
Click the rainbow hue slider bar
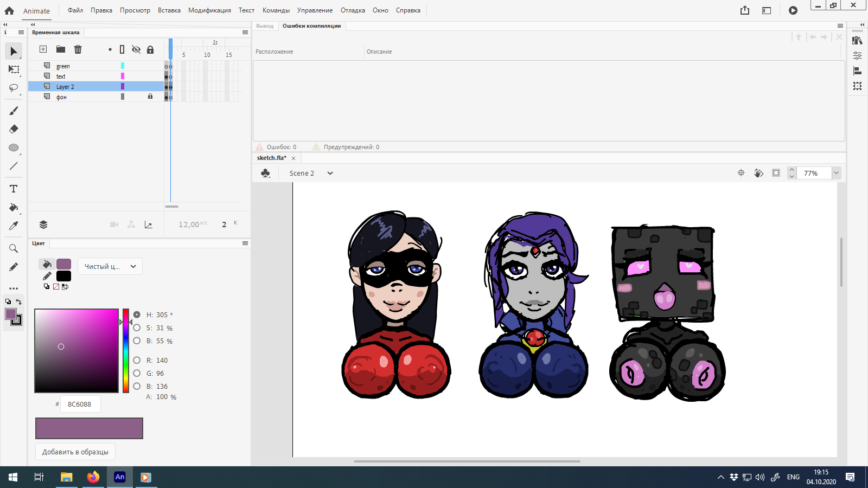tap(126, 350)
